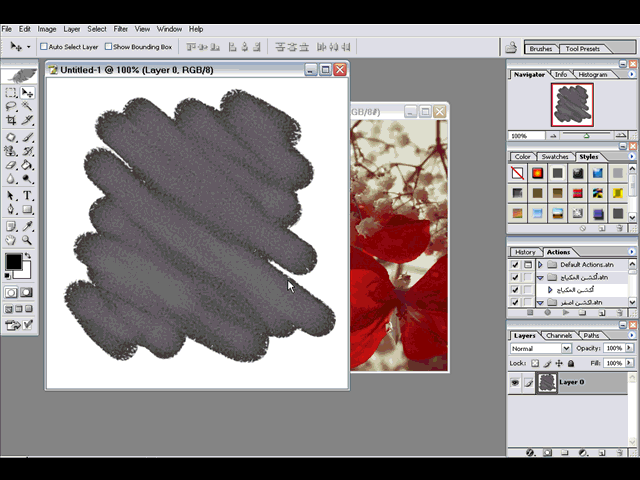Open the blending mode dropdown set to Normal
Screen dimensions: 640x480
[540, 348]
